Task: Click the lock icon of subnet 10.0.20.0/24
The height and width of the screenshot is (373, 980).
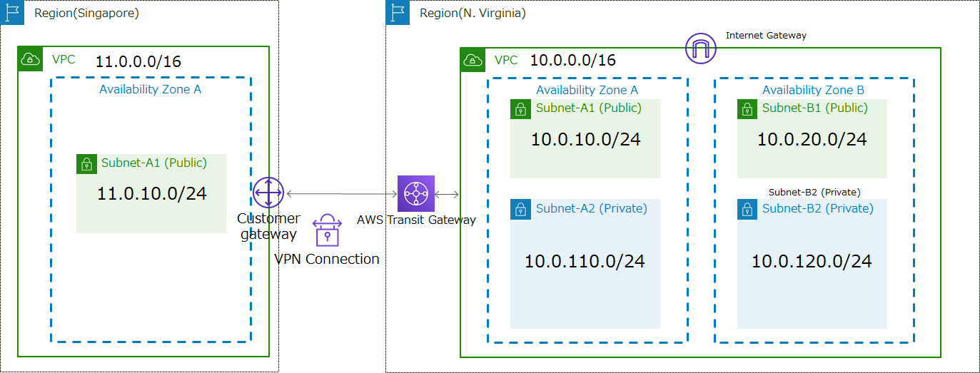Action: coord(747,109)
